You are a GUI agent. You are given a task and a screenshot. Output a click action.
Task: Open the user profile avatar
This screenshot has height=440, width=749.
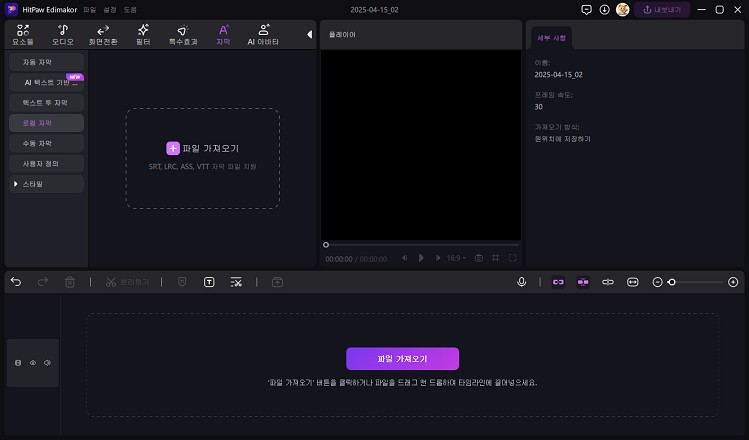tap(622, 10)
